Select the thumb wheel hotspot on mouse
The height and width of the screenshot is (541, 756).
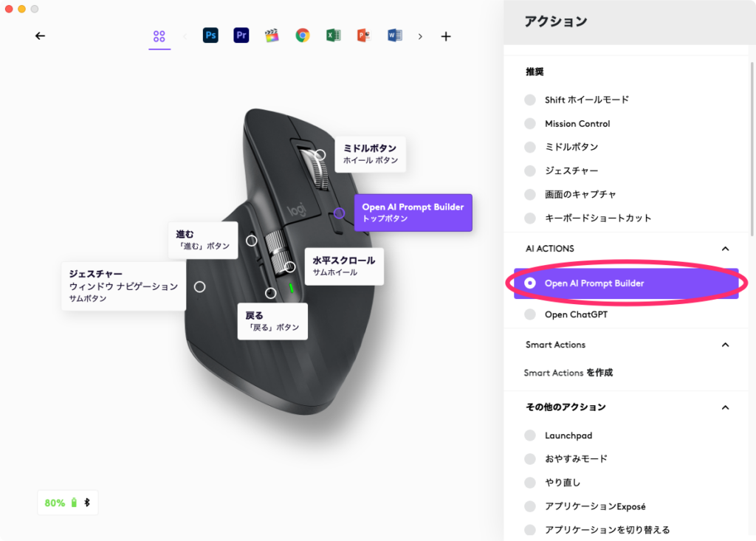tap(289, 266)
